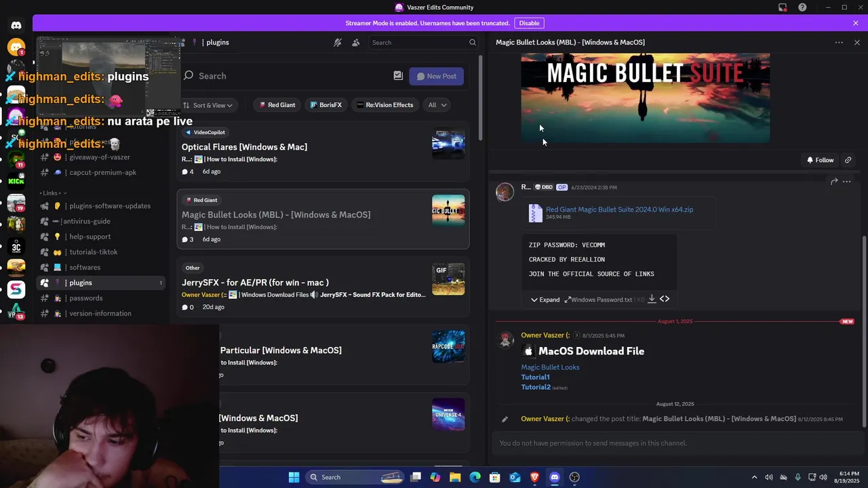The image size is (868, 488).
Task: Click the Windows taskbar search box
Action: tap(353, 477)
